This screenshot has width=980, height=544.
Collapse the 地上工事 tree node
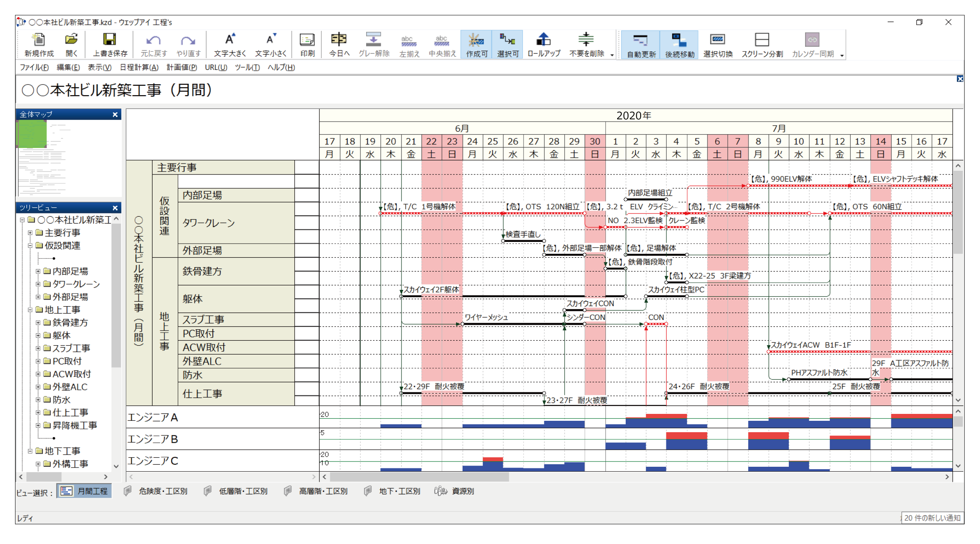click(x=30, y=310)
